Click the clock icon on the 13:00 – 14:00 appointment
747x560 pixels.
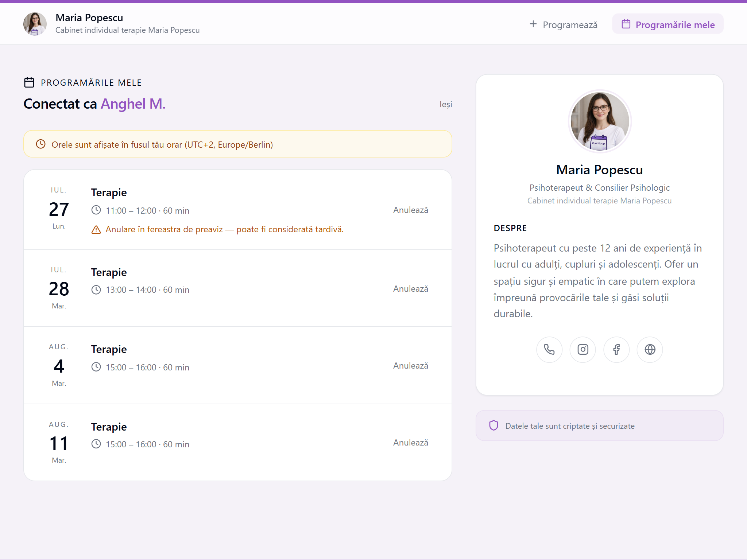pyautogui.click(x=96, y=290)
